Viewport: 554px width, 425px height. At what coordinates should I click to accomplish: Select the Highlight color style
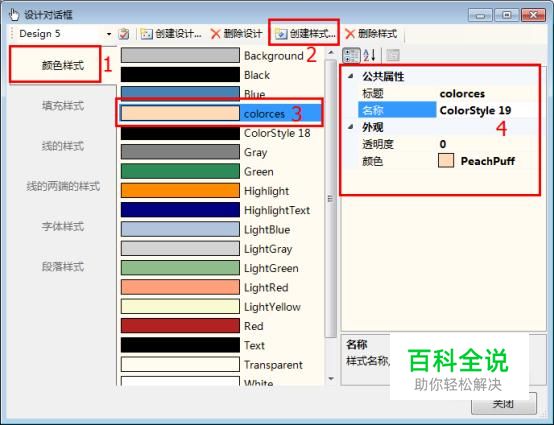pos(221,191)
